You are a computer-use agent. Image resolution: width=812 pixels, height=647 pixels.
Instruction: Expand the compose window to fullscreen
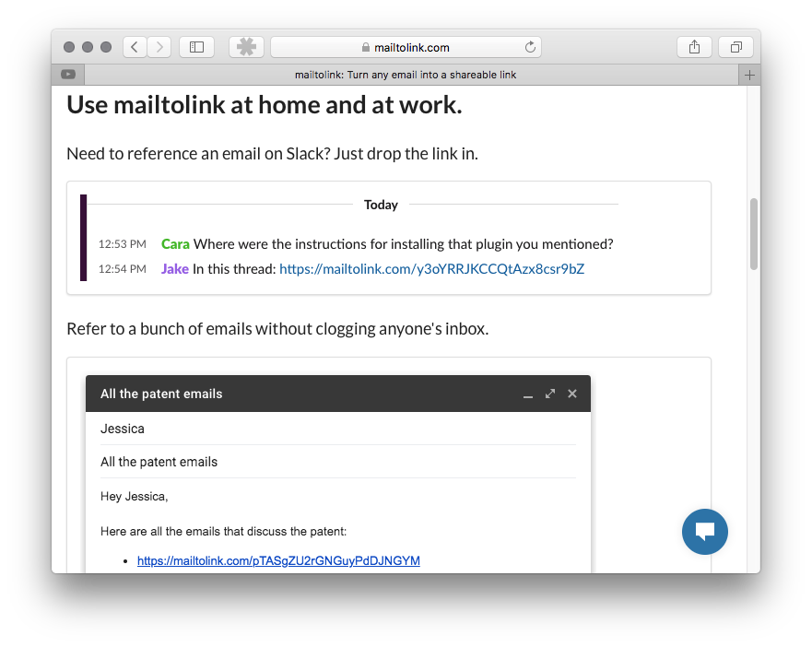point(550,394)
